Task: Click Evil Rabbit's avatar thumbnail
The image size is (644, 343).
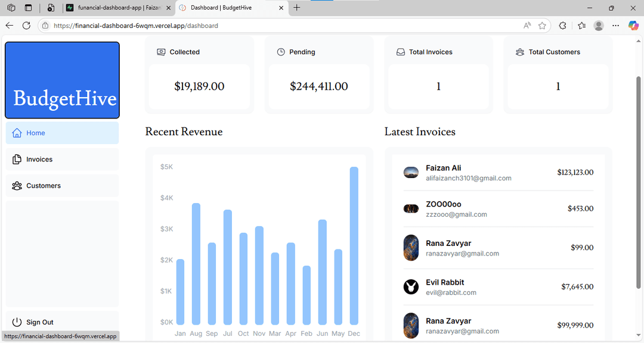Action: 411,287
